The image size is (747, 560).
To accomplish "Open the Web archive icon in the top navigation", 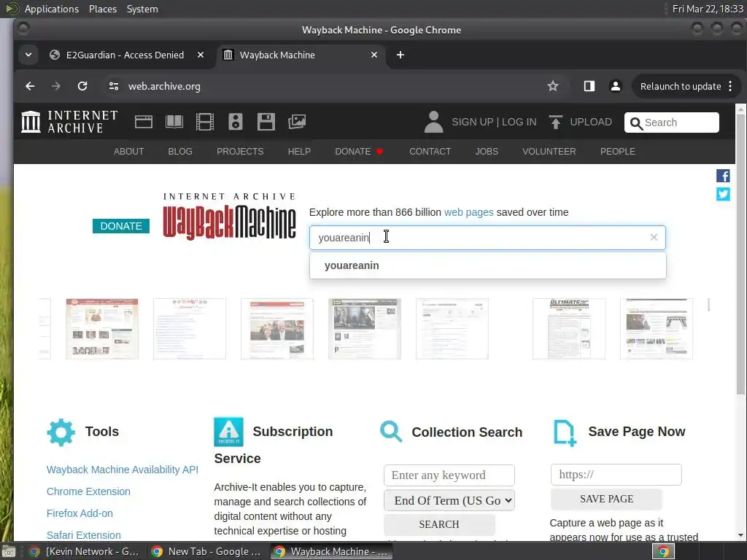I will [144, 122].
